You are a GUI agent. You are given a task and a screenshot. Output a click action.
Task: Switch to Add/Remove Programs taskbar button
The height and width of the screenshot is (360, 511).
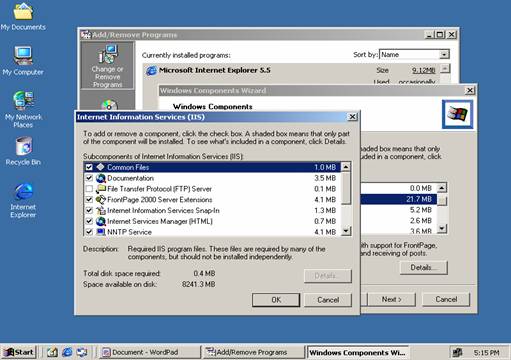click(x=253, y=352)
